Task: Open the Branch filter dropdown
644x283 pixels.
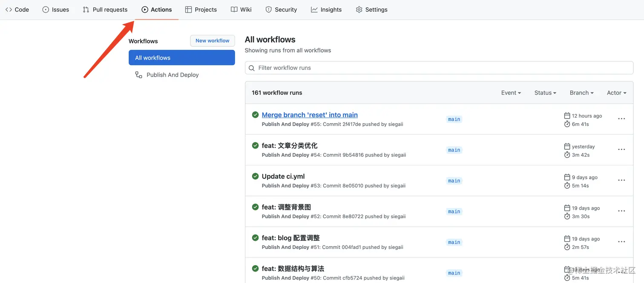Action: [582, 92]
